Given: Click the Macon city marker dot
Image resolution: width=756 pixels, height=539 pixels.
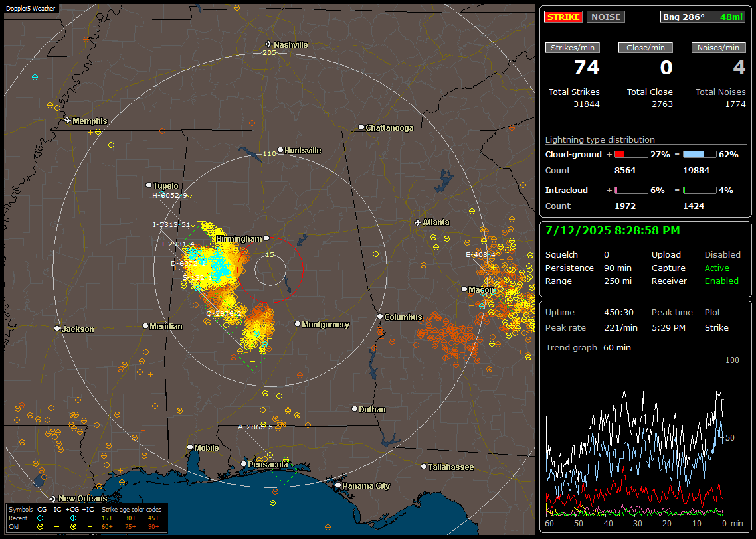Looking at the screenshot, I should pyautogui.click(x=464, y=289).
